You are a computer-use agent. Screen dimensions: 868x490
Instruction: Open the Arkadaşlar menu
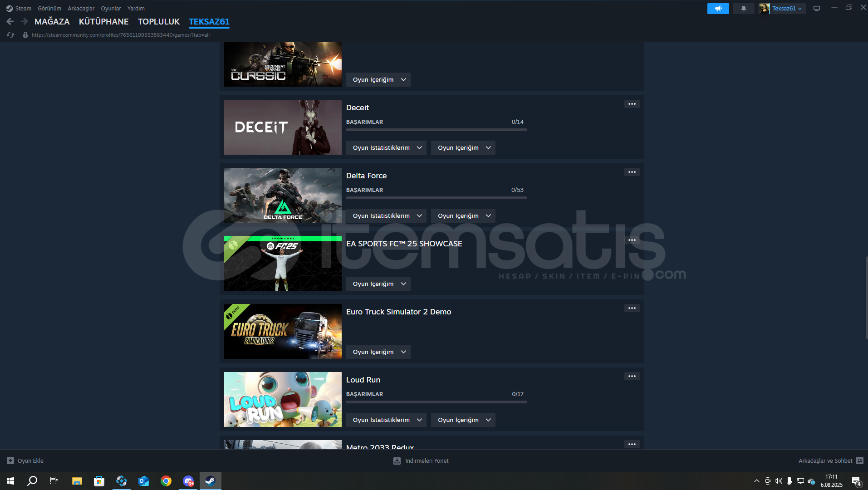(81, 9)
